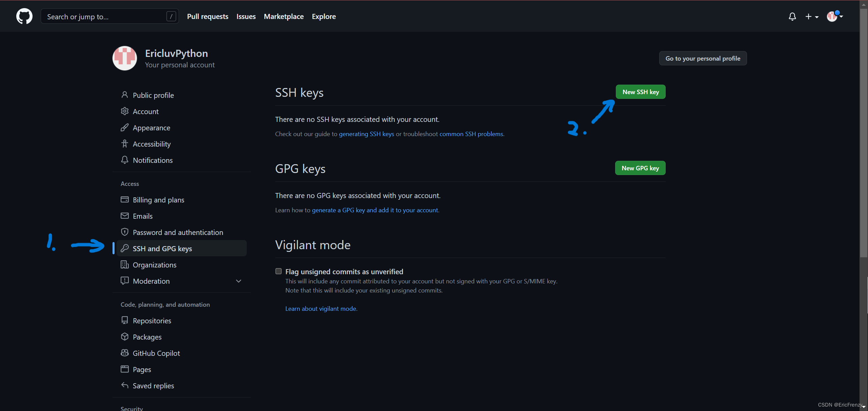The width and height of the screenshot is (868, 411).
Task: Open generating SSH keys guide link
Action: tap(366, 134)
